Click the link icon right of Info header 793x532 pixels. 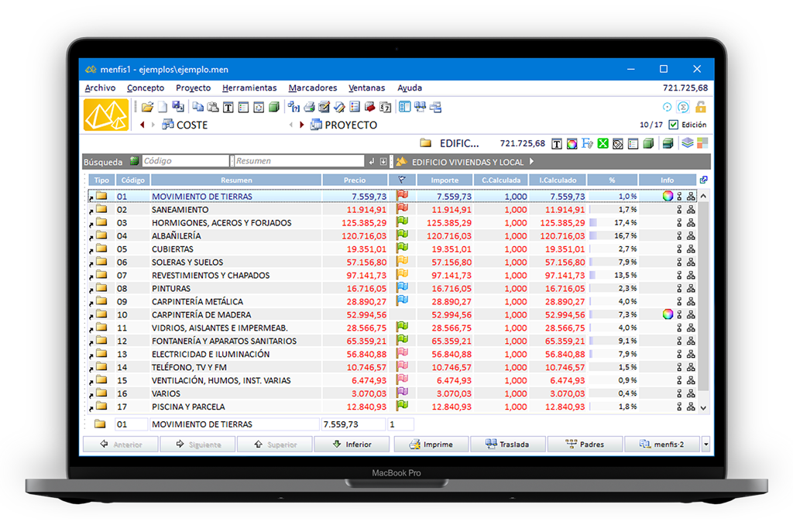pyautogui.click(x=703, y=180)
